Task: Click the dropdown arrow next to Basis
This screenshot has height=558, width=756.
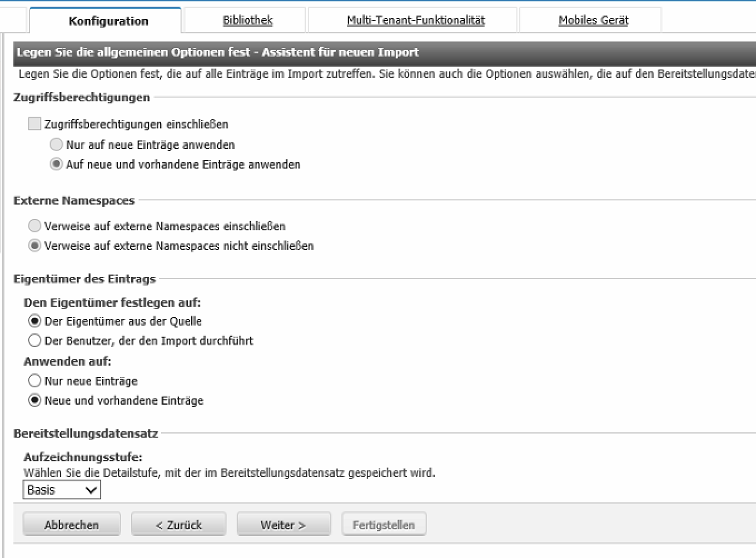Action: (x=91, y=490)
